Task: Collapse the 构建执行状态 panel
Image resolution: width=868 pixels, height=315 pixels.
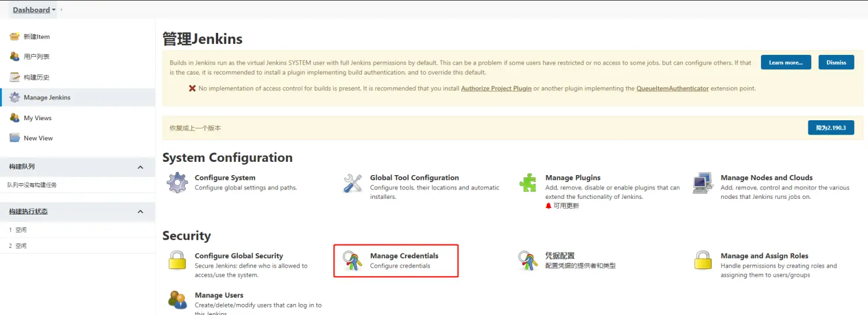Action: point(140,212)
